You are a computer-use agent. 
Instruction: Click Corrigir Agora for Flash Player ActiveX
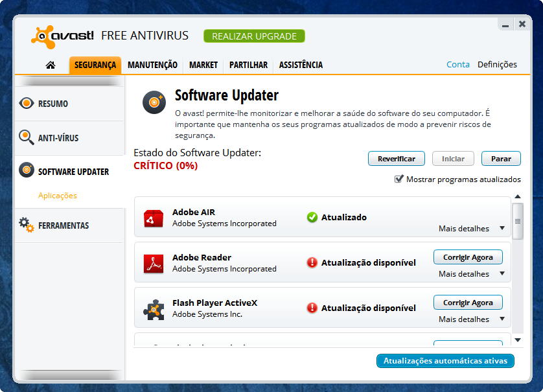[468, 303]
